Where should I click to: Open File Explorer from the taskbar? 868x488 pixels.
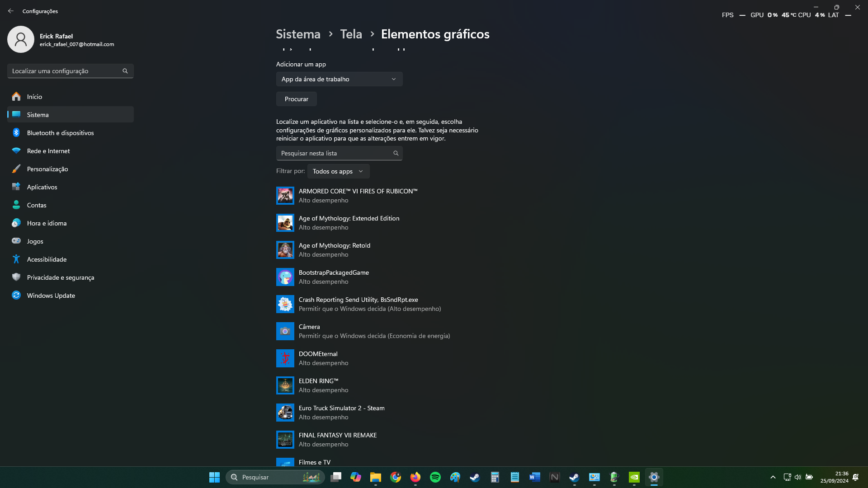pyautogui.click(x=376, y=477)
